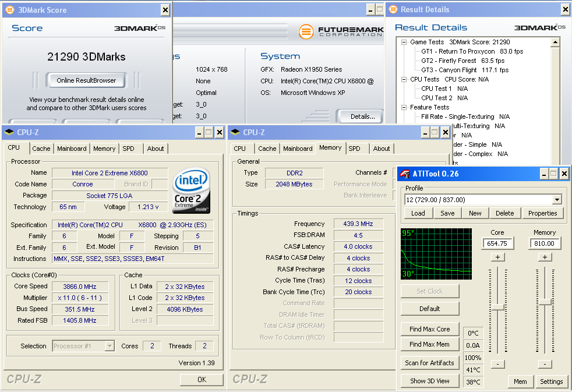Click the ATITool title bar icon
The image size is (572, 392).
click(405, 174)
